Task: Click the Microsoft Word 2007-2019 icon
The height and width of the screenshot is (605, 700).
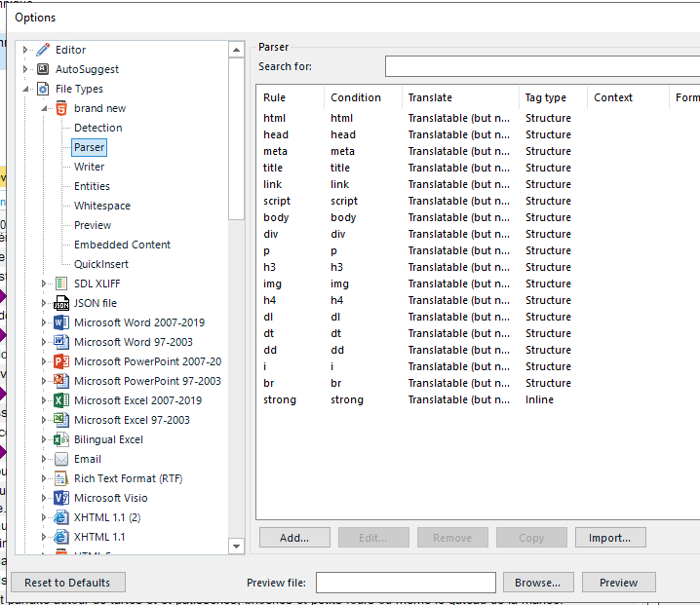Action: pos(61,322)
